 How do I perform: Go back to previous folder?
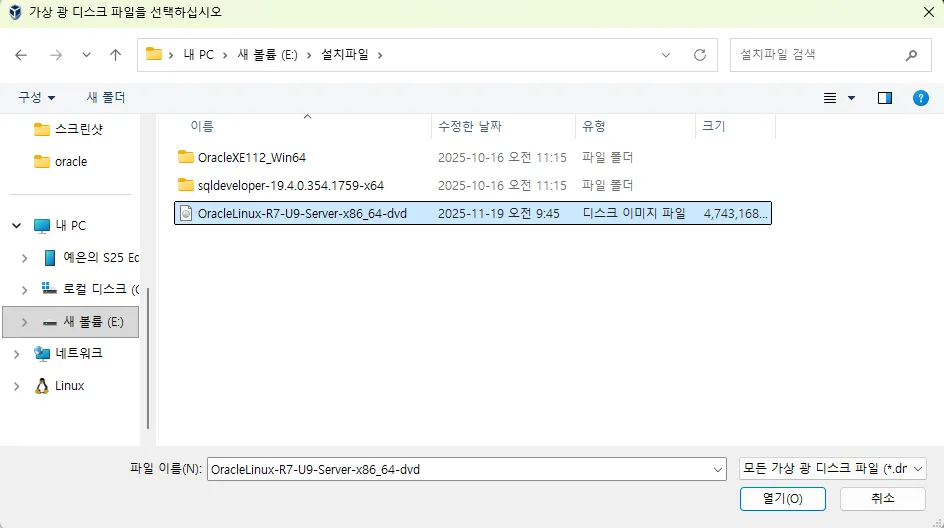[21, 55]
